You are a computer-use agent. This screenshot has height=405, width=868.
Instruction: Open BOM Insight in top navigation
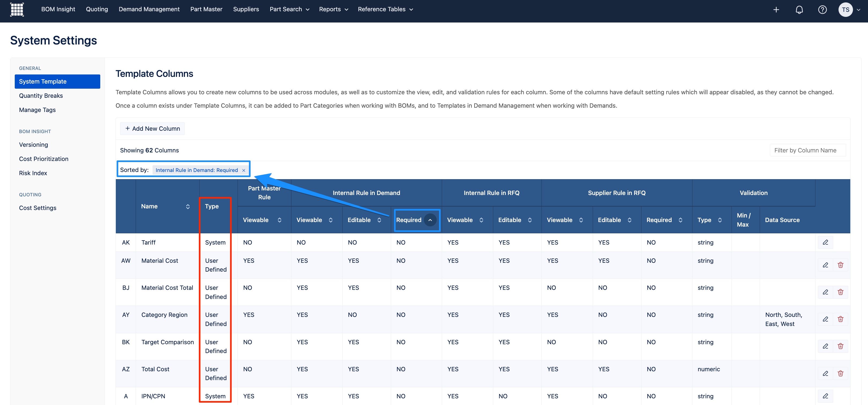pyautogui.click(x=58, y=9)
